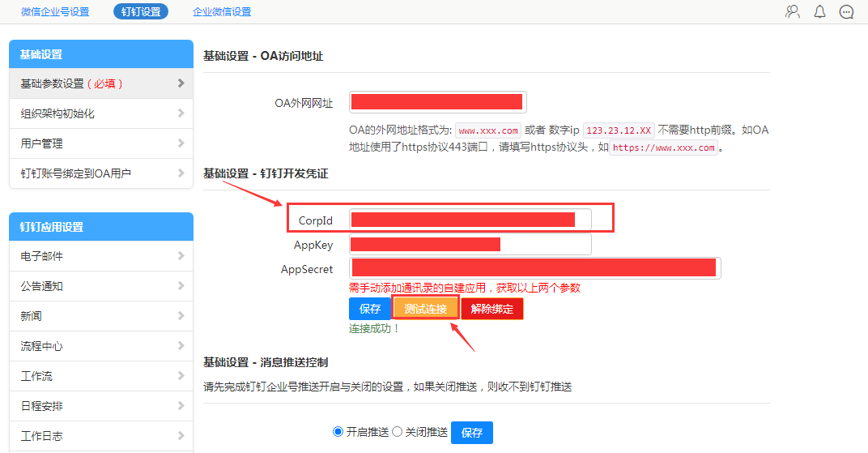
Task: Select the 关闭推送 radio button
Action: click(x=397, y=432)
